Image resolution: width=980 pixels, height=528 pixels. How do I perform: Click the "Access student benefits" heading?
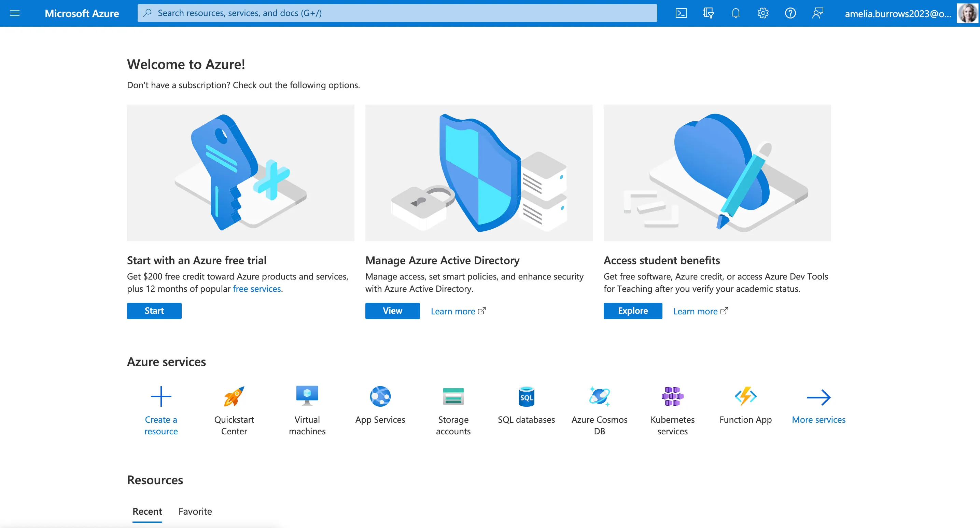point(661,260)
